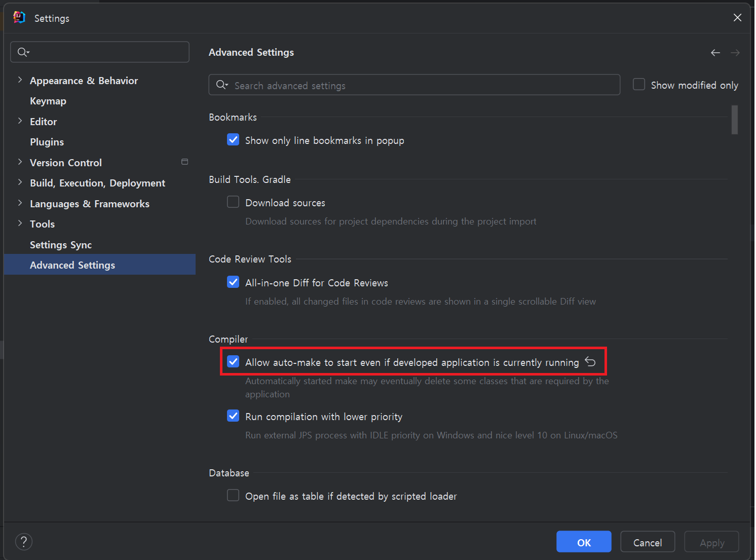Expand the Appearance & Behavior section
Image resolution: width=756 pixels, height=560 pixels.
coord(19,80)
